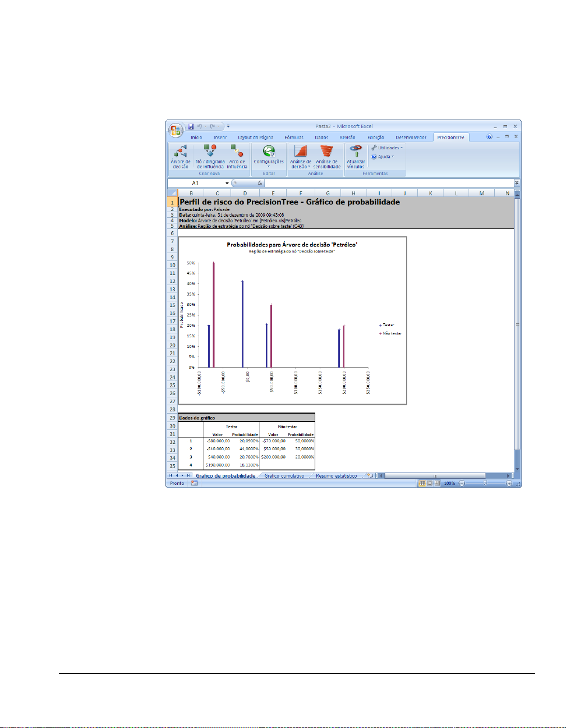
Task: Save workbook from Quick Access toolbar
Action: [x=191, y=126]
